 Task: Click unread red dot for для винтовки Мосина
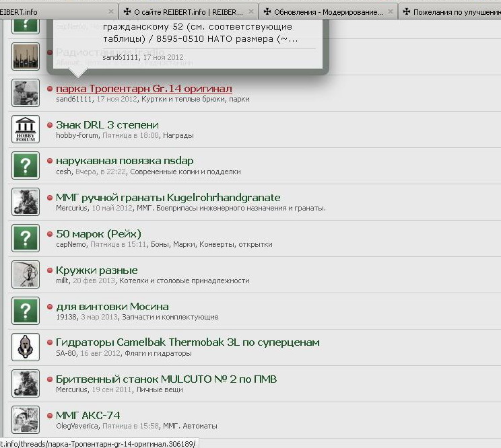[50, 307]
